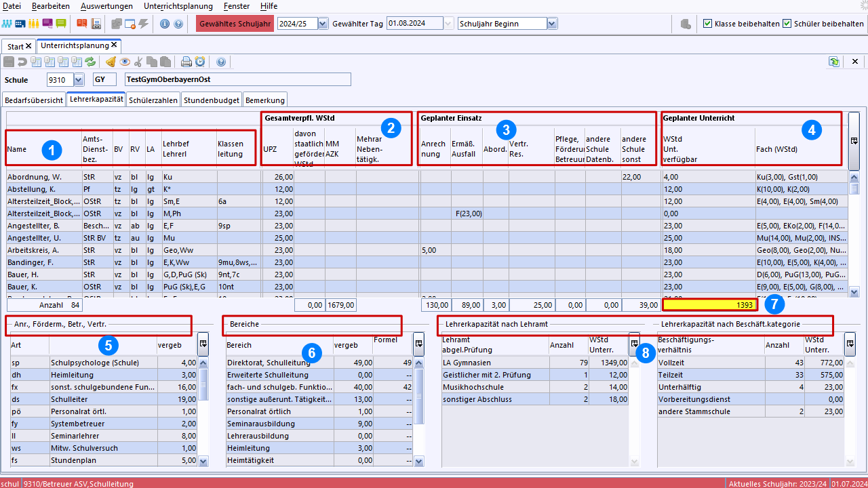Open the yellow people figures module icon
This screenshot has height=488, width=868.
(34, 24)
